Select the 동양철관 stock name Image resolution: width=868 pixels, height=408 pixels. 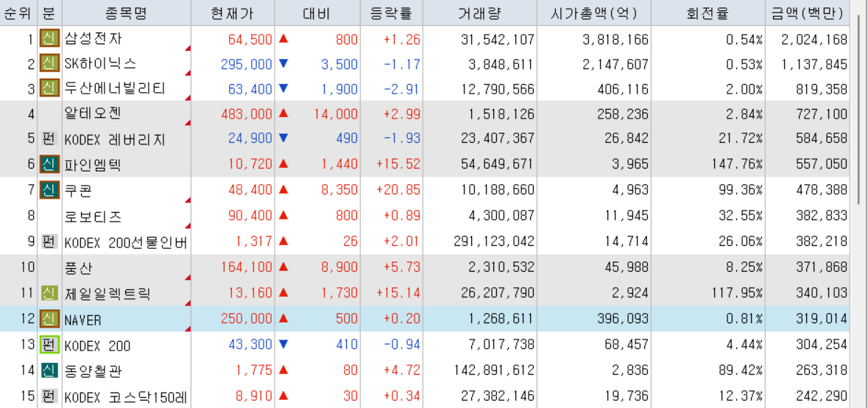click(93, 370)
